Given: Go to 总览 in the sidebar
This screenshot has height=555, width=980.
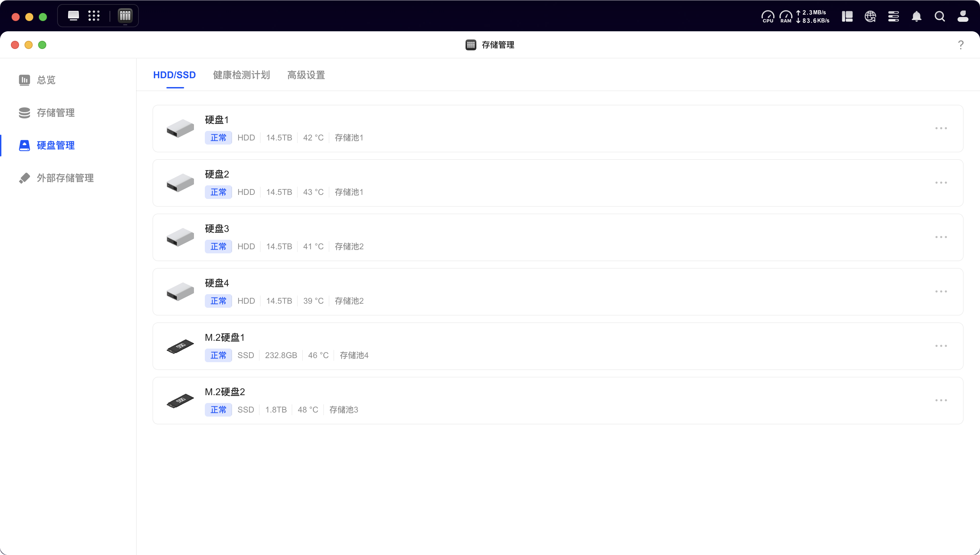Looking at the screenshot, I should [46, 80].
